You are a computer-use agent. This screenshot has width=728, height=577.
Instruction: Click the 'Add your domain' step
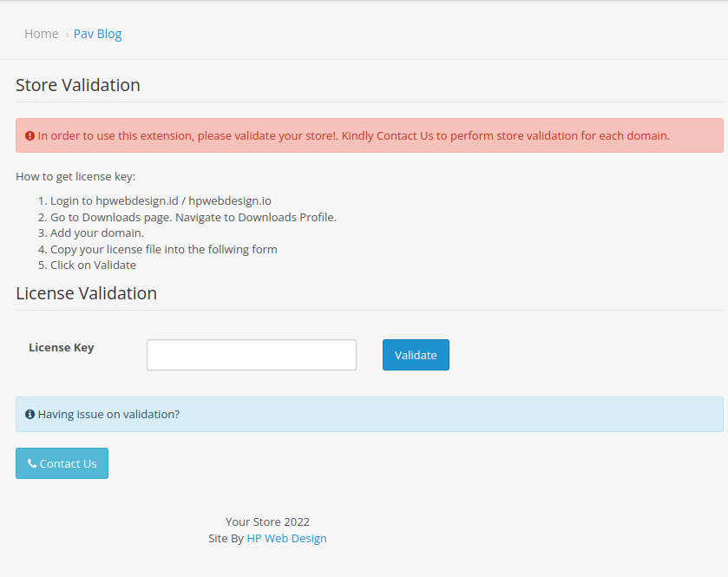click(x=97, y=233)
